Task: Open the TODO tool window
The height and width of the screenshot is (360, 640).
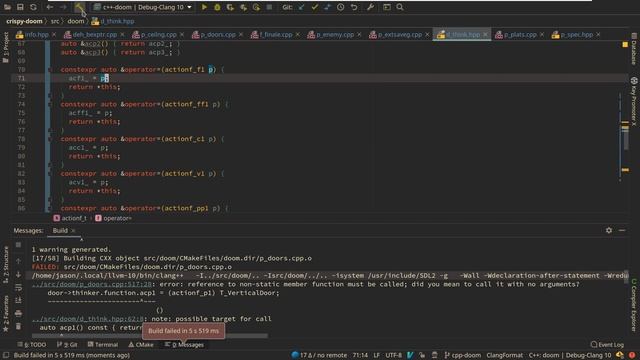Action: tap(32, 345)
